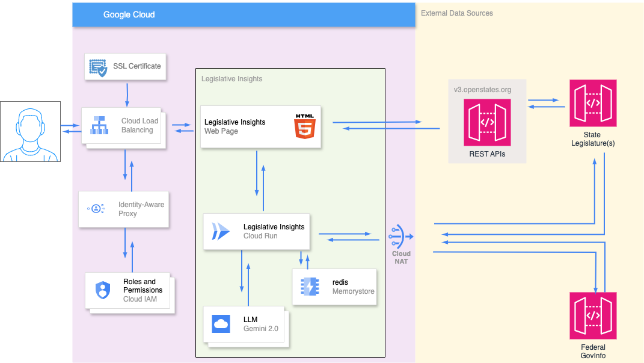Click the openstates REST APIs icon
This screenshot has width=644, height=363.
[x=487, y=122]
